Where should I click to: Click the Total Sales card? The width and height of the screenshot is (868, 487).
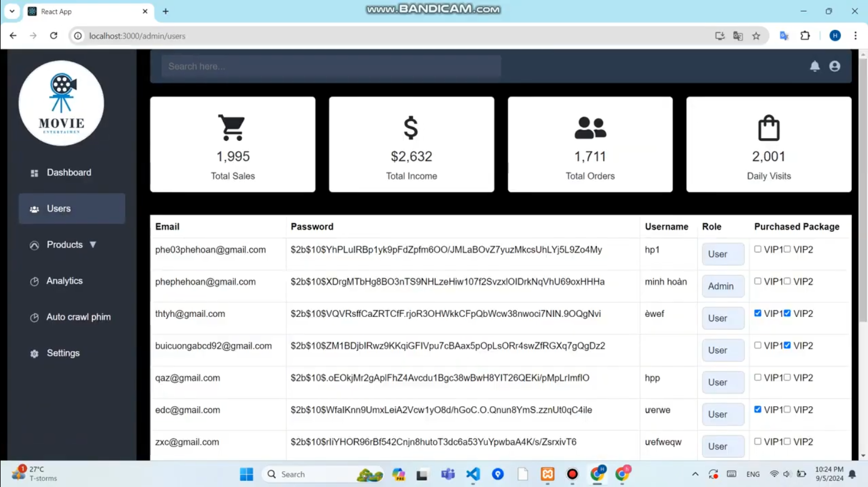pyautogui.click(x=232, y=144)
